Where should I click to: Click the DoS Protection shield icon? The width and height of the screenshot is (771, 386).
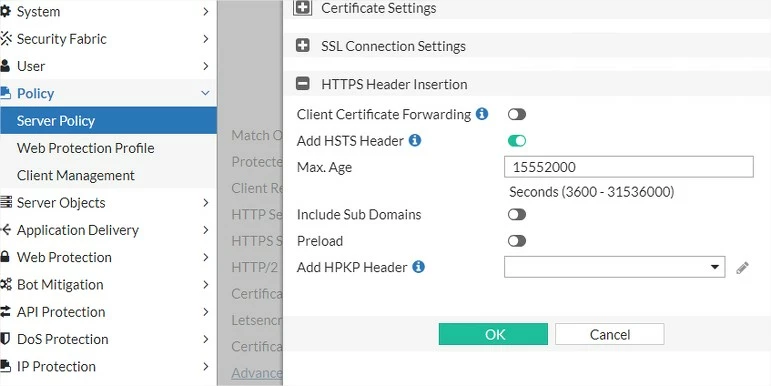pos(5,339)
